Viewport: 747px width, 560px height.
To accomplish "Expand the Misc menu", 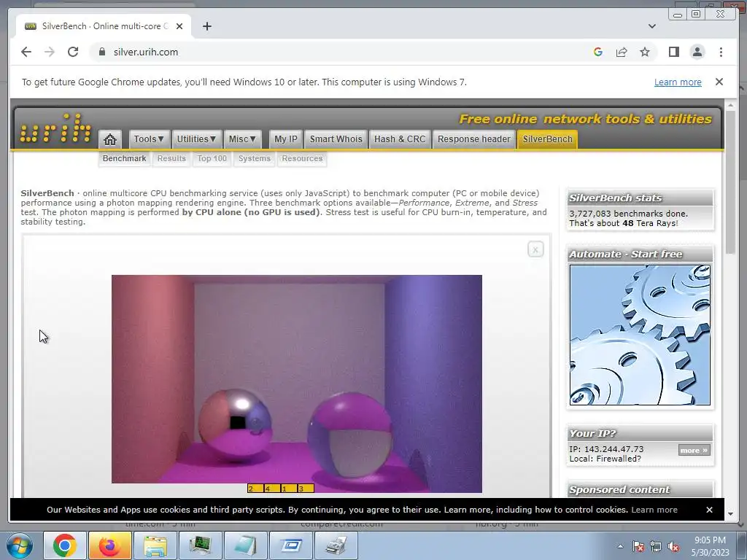I will click(242, 139).
